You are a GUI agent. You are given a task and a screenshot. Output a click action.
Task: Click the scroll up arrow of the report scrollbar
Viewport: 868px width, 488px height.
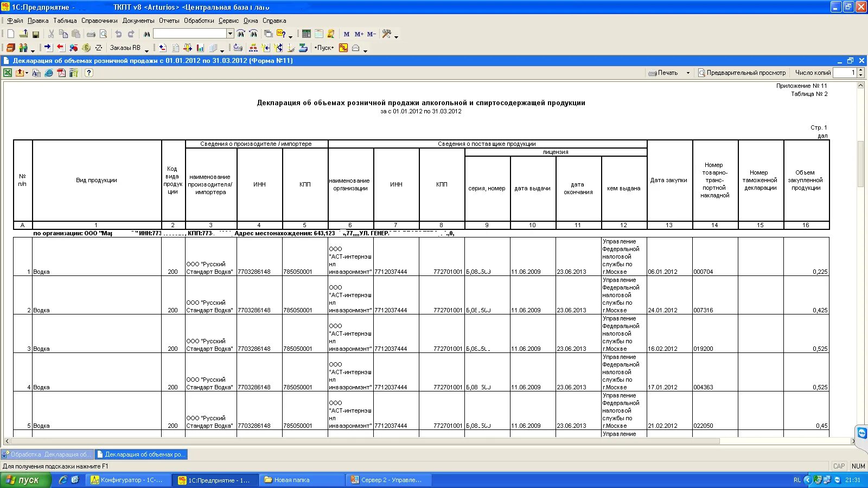click(x=860, y=85)
